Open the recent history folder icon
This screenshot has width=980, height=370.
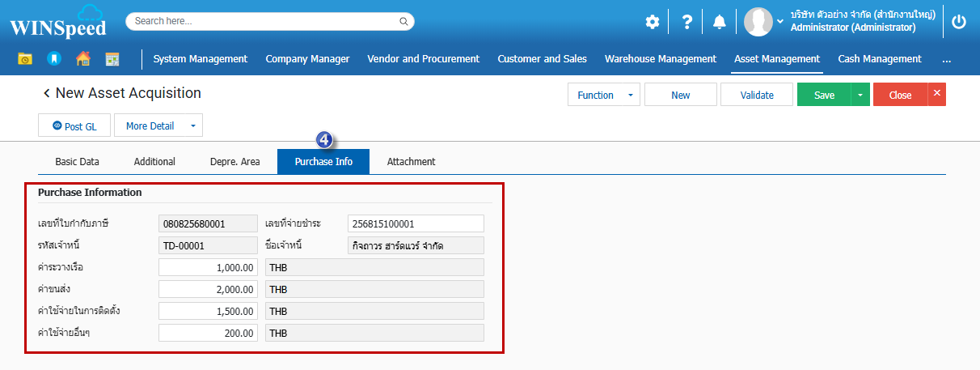tap(26, 59)
